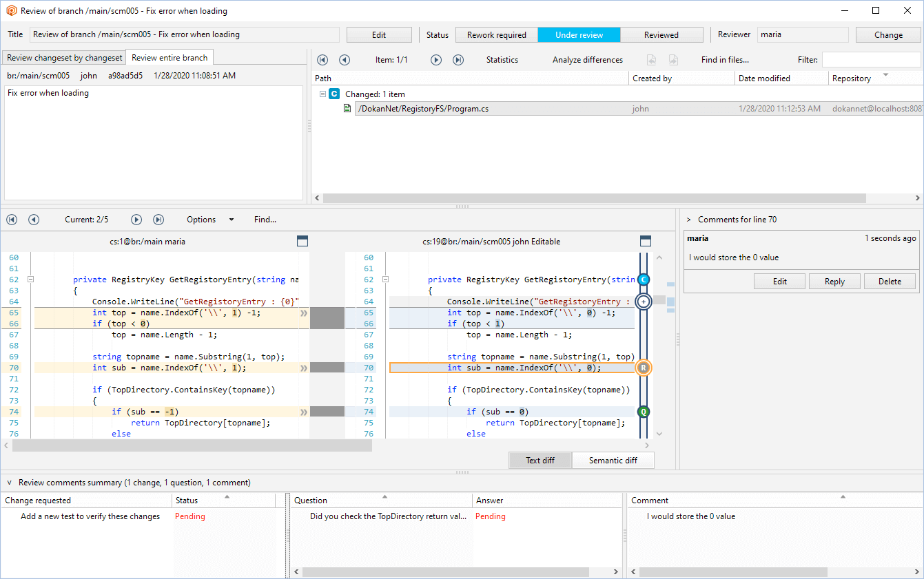The image size is (924, 579).
Task: Switch to Text diff mode
Action: point(540,461)
